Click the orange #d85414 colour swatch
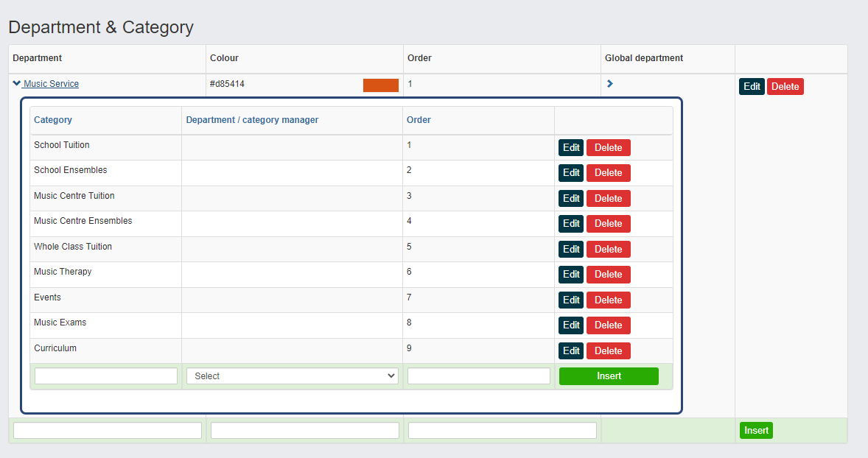The image size is (868, 458). tap(381, 85)
